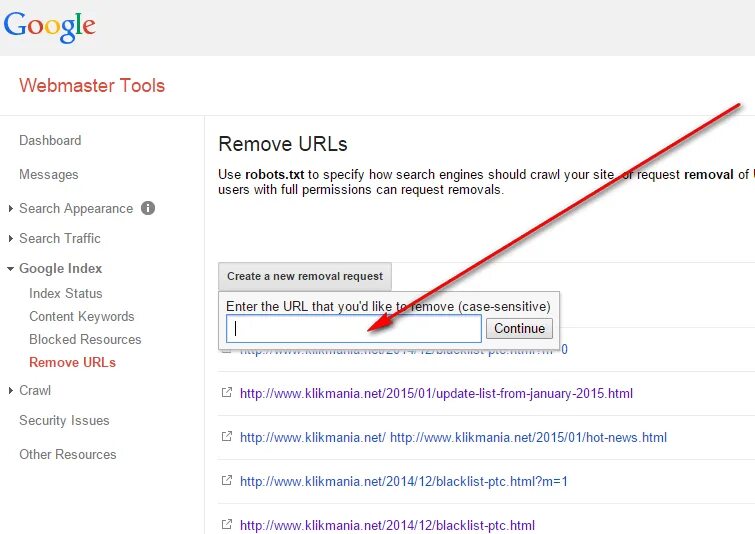This screenshot has width=755, height=534.
Task: Open Other Resources page
Action: [68, 455]
